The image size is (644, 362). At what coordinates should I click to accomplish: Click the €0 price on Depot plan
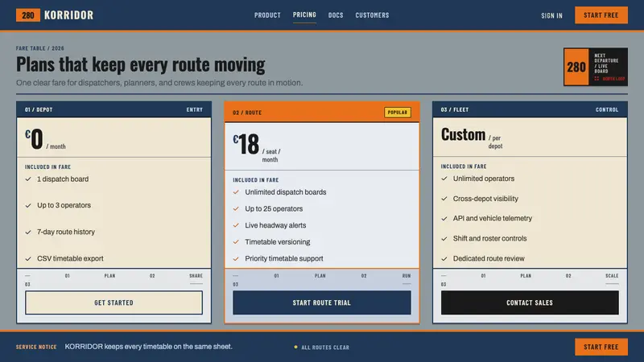34,138
